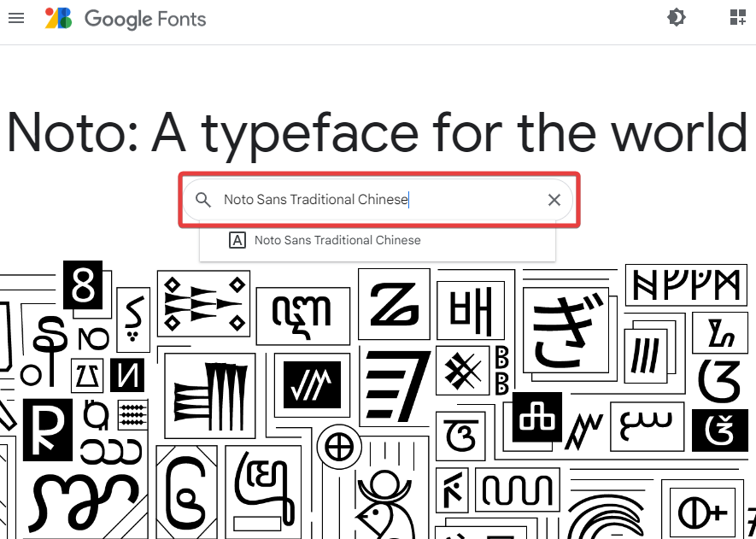The image size is (756, 539).
Task: Click the font glyph icon in the suggestion
Action: 237,240
